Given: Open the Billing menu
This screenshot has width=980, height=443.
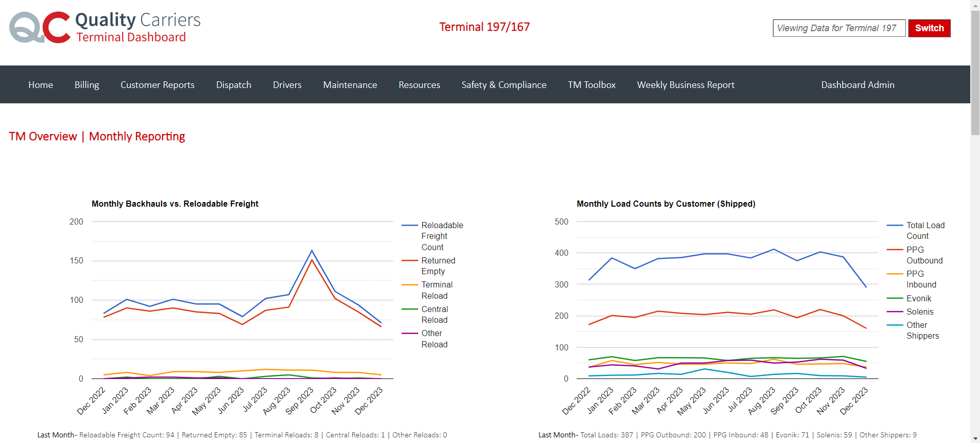Looking at the screenshot, I should tap(87, 85).
